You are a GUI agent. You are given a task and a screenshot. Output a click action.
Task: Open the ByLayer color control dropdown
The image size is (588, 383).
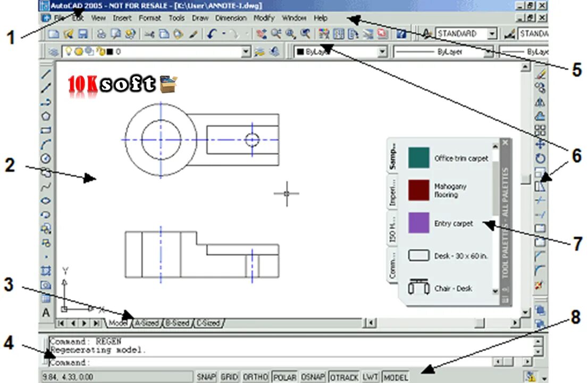tap(382, 52)
